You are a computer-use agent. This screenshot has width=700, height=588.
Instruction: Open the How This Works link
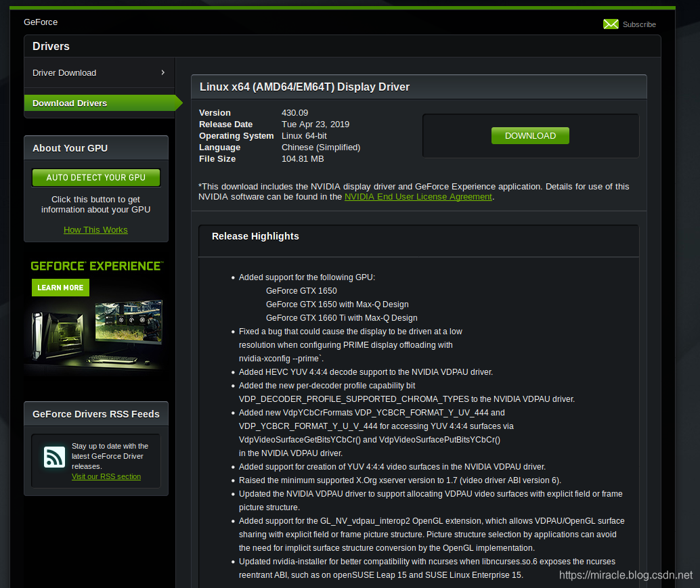pos(95,230)
